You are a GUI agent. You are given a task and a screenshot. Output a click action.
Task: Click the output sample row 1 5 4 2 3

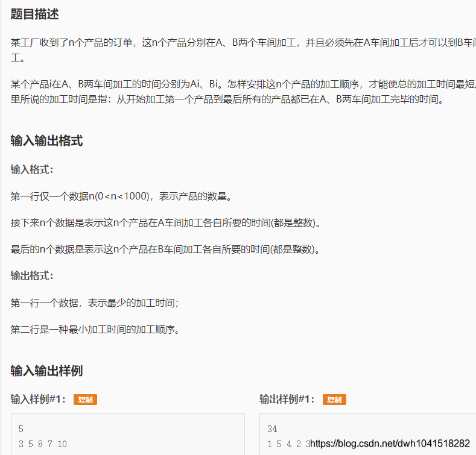pos(289,444)
